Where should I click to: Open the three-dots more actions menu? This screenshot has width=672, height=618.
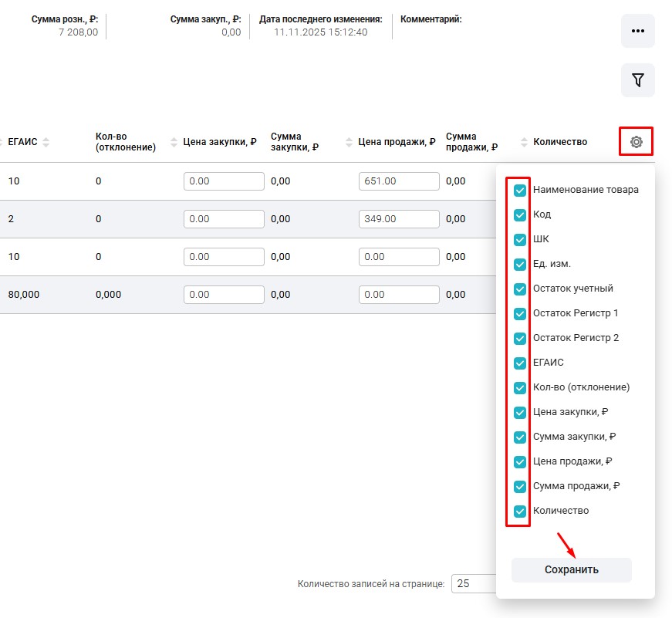(x=637, y=31)
